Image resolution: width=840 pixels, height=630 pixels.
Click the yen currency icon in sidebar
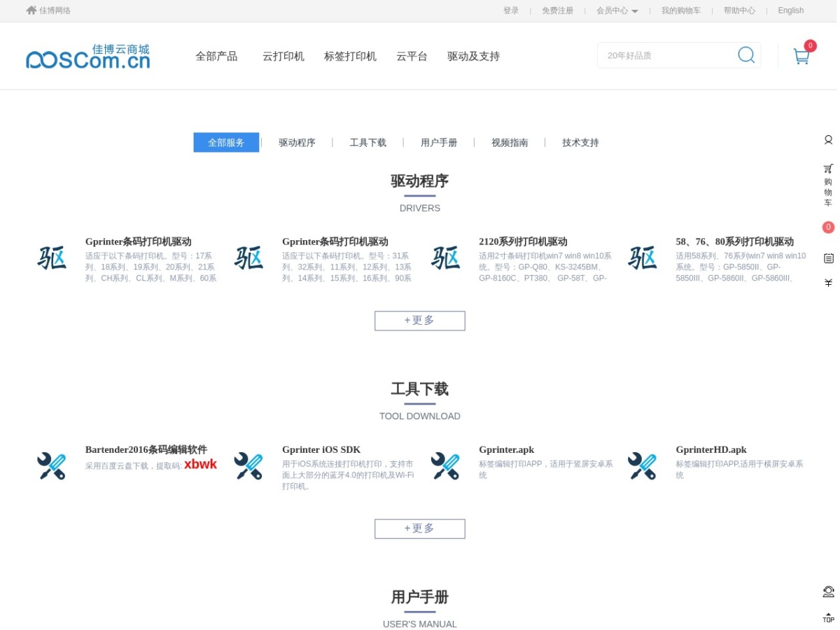[828, 283]
